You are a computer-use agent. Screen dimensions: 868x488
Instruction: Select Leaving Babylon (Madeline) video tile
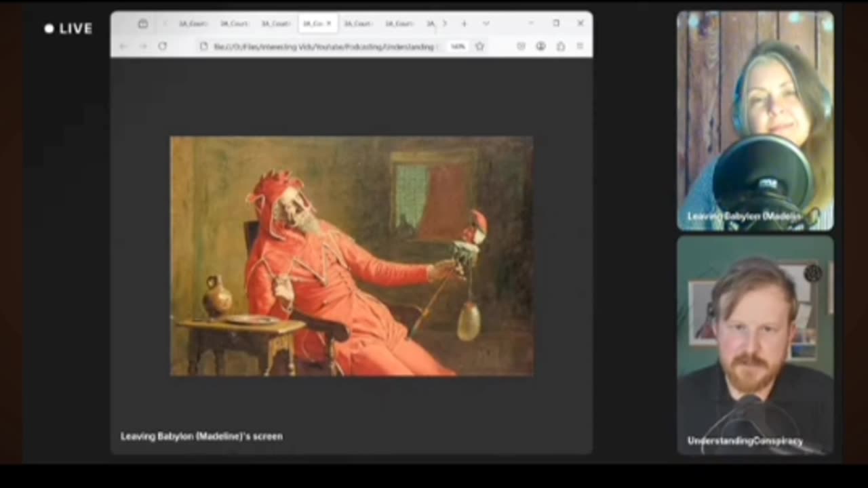tap(755, 121)
